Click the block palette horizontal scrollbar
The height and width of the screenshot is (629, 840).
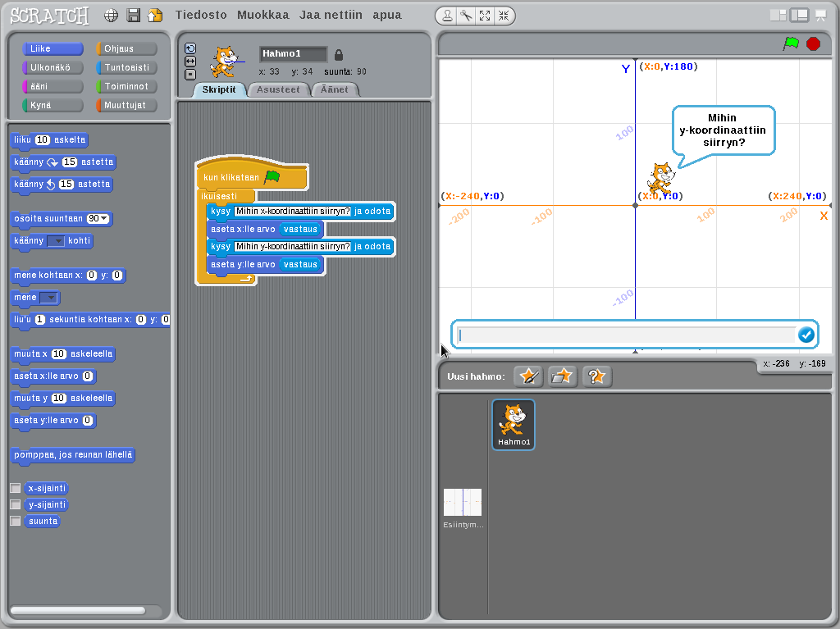78,611
